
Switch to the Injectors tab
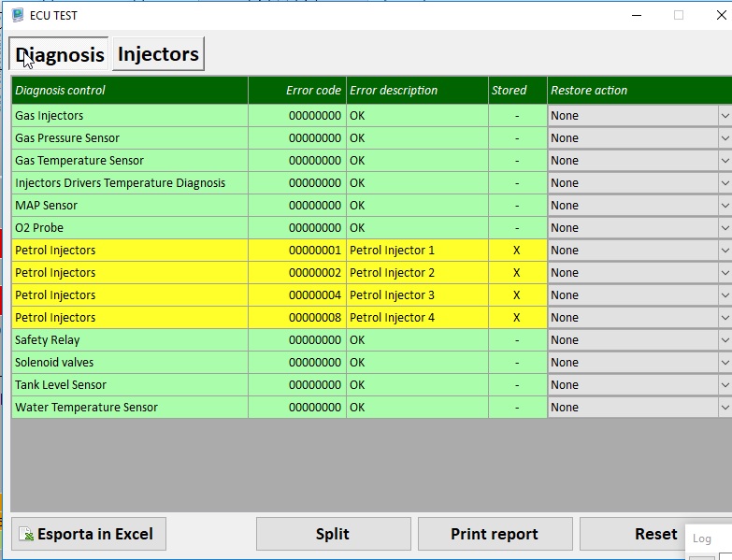158,54
